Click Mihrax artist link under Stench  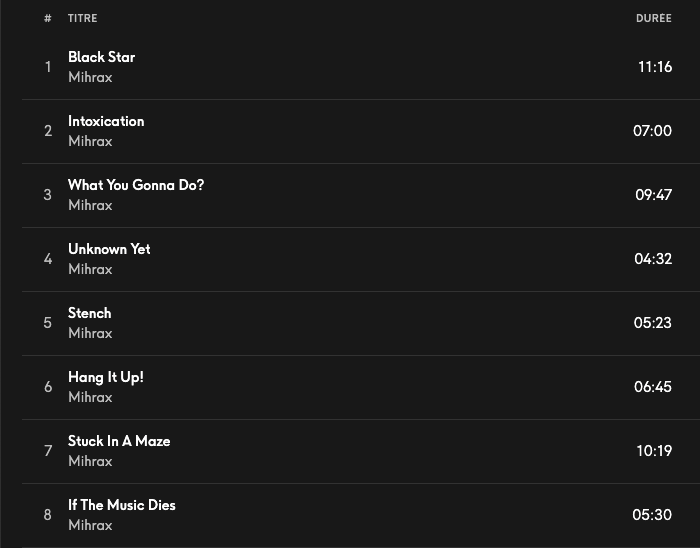pos(90,333)
